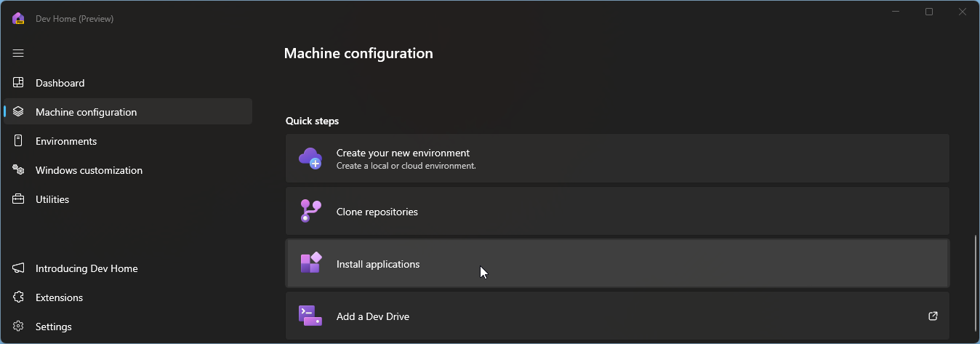Select Windows customization in sidebar
Screen dimensions: 980x344
(x=89, y=170)
